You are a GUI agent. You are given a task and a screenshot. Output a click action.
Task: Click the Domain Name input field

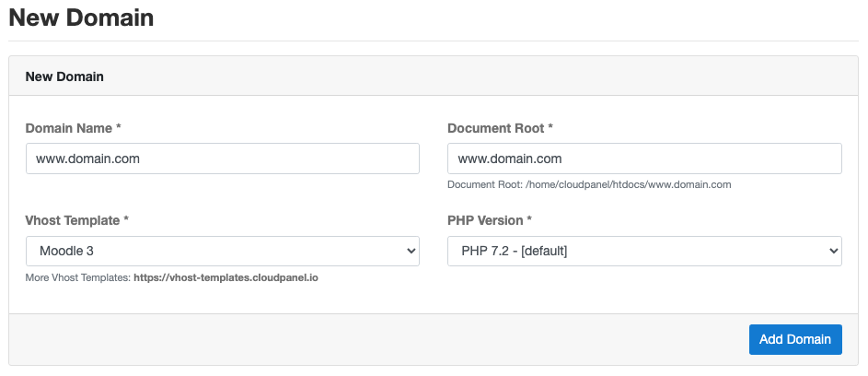pos(223,159)
